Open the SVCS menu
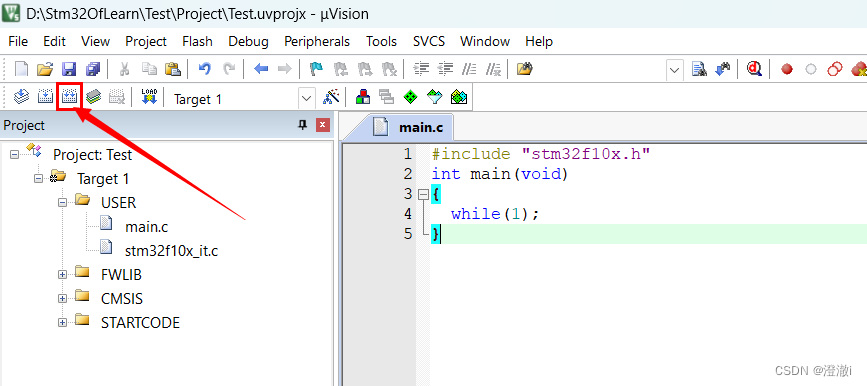The image size is (867, 386). coord(429,41)
